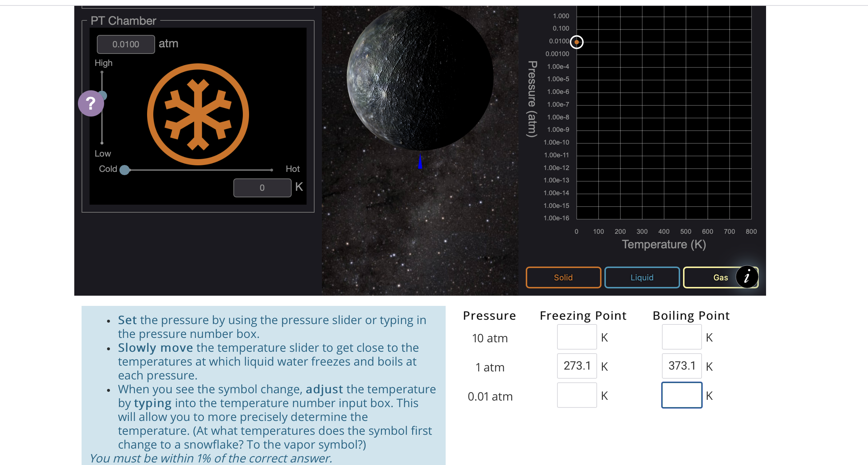Click the 10 atm freezing point field
Viewport: 868px width, 465px height.
coord(577,337)
